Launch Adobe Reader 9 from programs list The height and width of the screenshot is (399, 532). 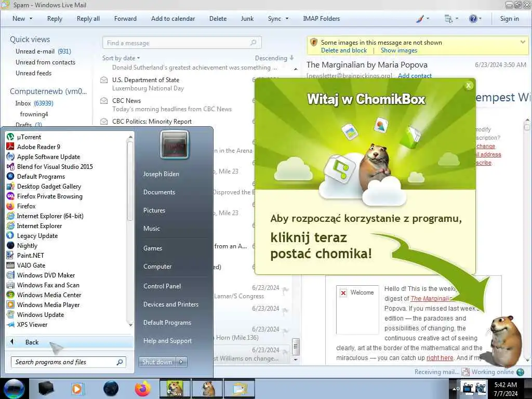tap(38, 147)
